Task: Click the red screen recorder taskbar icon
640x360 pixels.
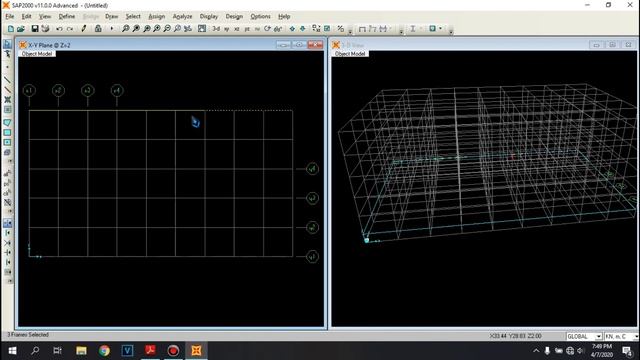Action: pyautogui.click(x=173, y=351)
